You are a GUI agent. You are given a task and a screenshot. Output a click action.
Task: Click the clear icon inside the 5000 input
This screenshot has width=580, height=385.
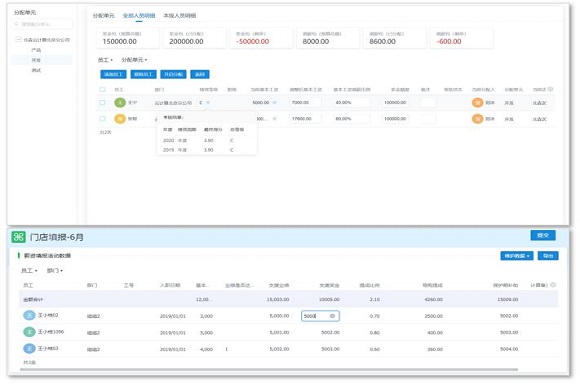[332, 316]
